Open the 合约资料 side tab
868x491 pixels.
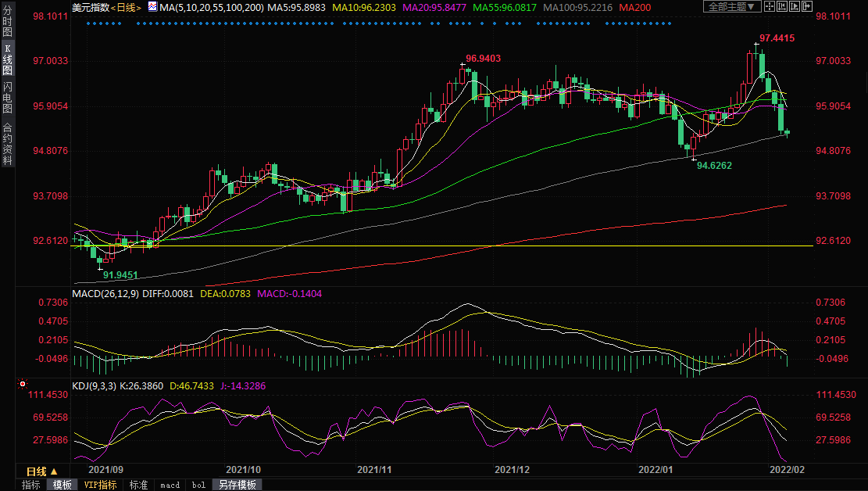point(7,143)
